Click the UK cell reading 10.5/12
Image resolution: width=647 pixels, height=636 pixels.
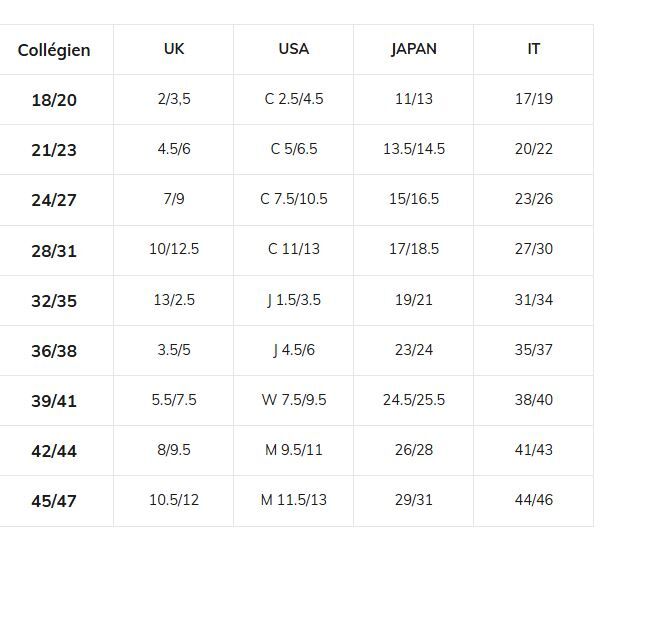[x=174, y=500]
